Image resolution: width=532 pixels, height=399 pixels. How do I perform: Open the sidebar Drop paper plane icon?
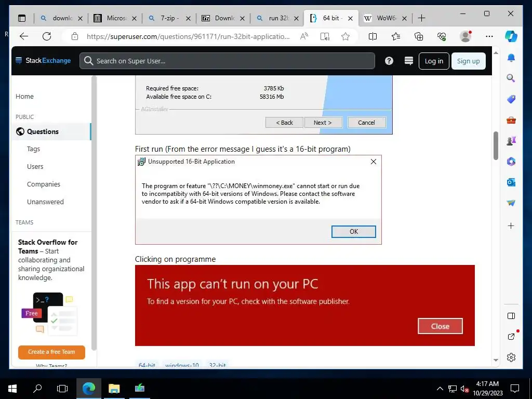(511, 203)
